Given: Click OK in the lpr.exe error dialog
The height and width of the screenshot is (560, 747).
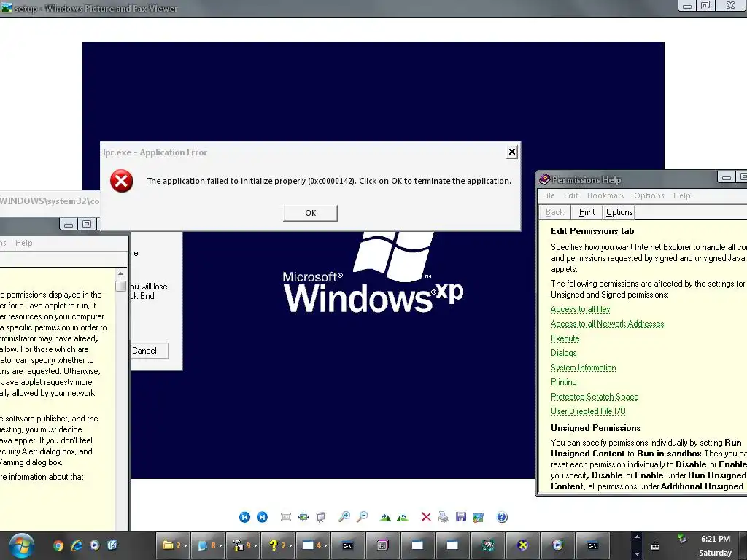Looking at the screenshot, I should coord(310,213).
